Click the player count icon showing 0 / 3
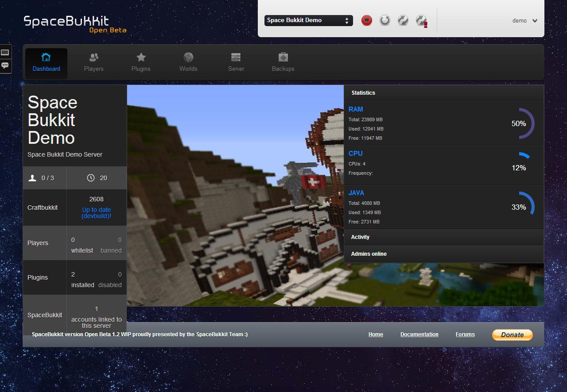This screenshot has height=392, width=567. [32, 178]
